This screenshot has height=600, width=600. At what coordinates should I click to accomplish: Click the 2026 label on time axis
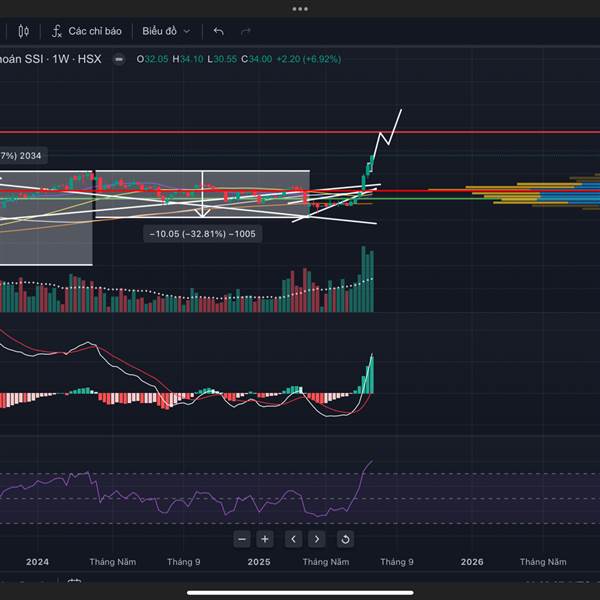tap(472, 562)
